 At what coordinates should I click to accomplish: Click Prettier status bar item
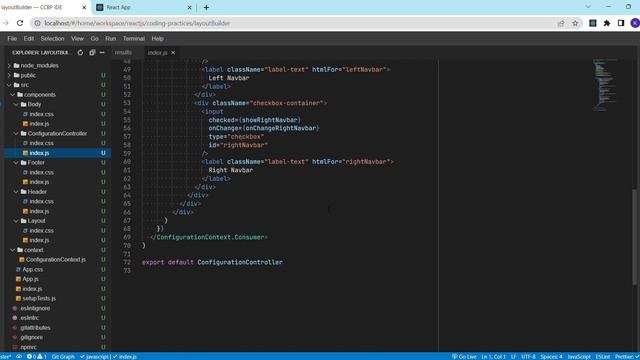pos(627,356)
